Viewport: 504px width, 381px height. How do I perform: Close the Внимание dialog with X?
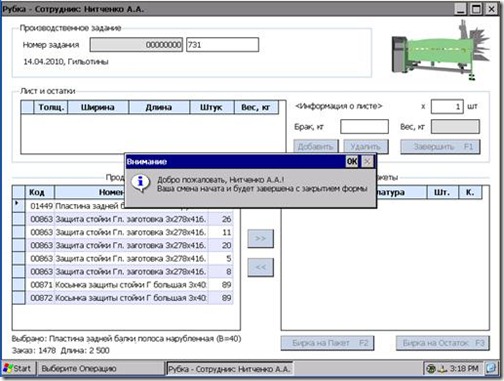367,162
